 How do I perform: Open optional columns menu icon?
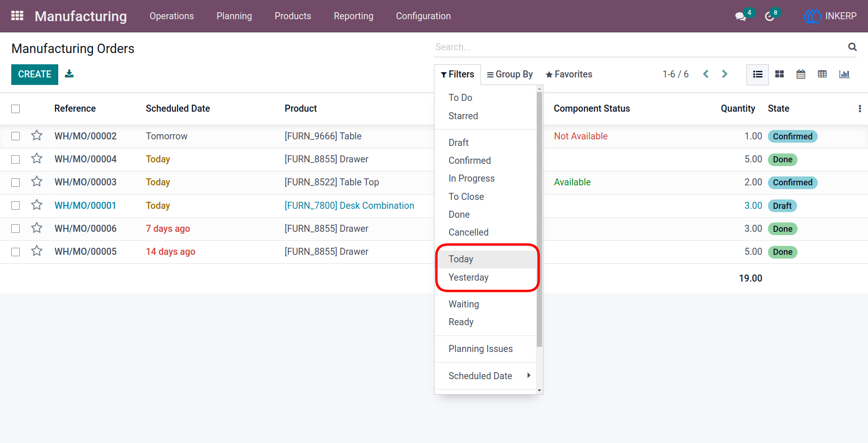tap(860, 108)
